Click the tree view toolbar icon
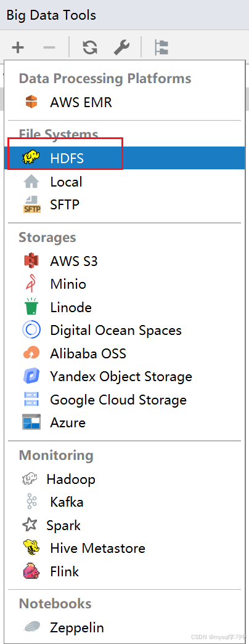 click(161, 47)
